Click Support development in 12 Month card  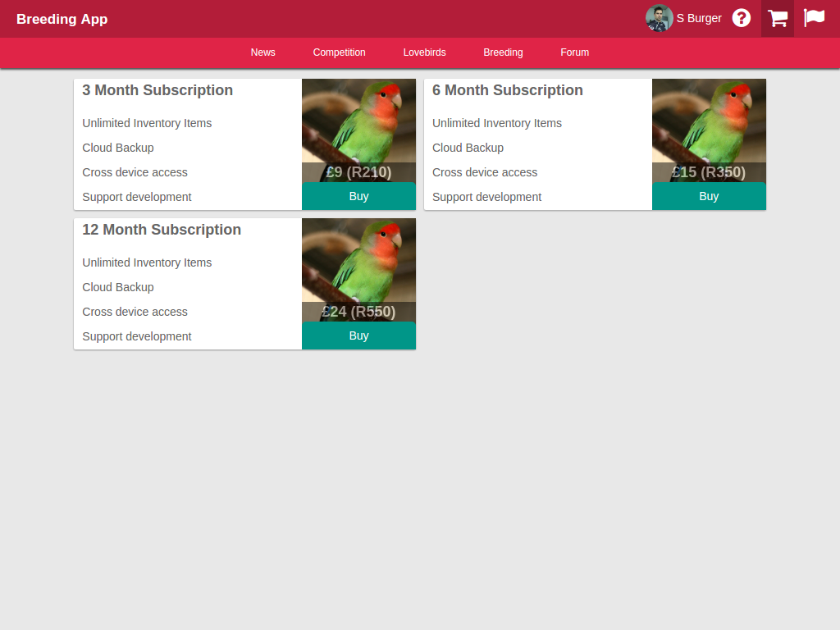pyautogui.click(x=137, y=336)
